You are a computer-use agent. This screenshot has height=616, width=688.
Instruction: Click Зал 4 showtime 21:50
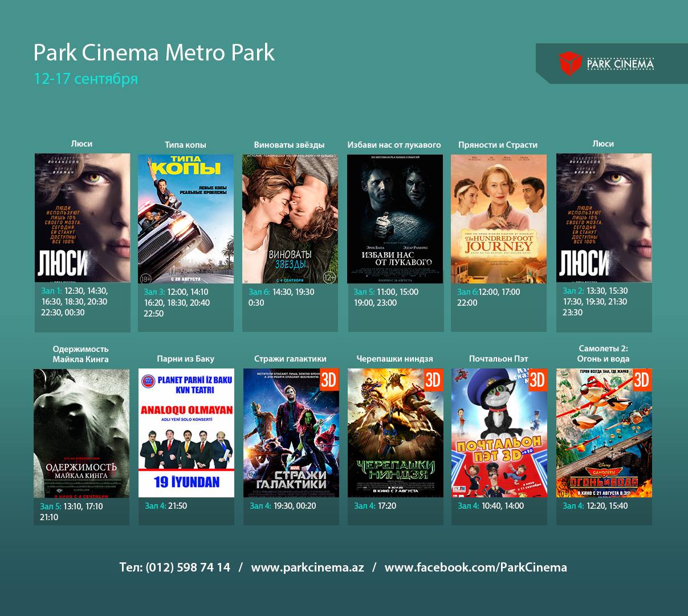[166, 506]
